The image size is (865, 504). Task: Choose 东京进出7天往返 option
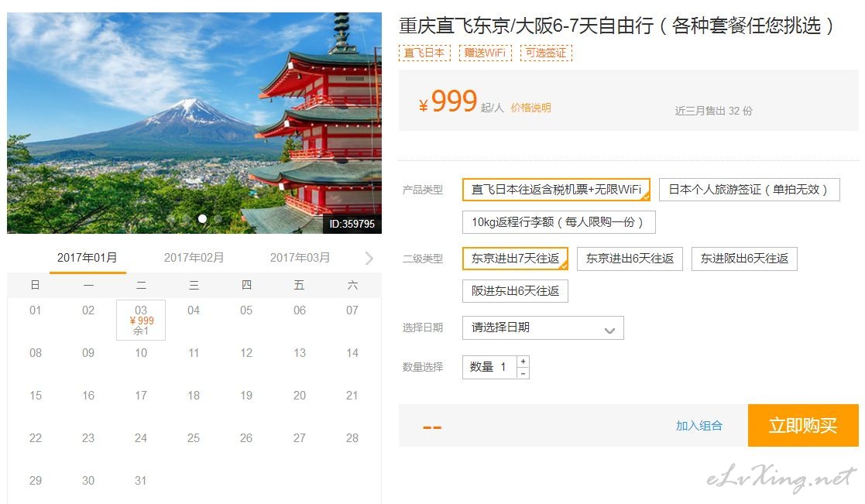(515, 259)
